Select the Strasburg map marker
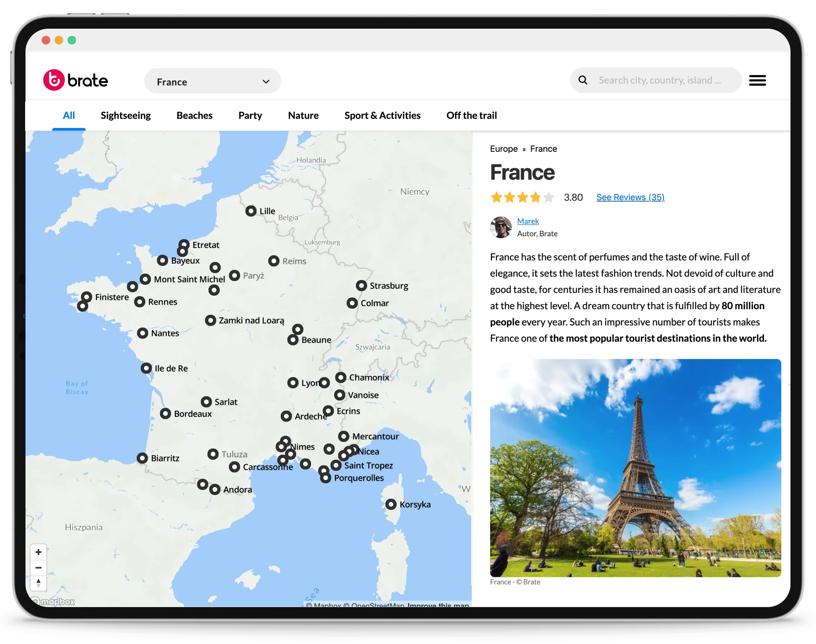 click(361, 285)
